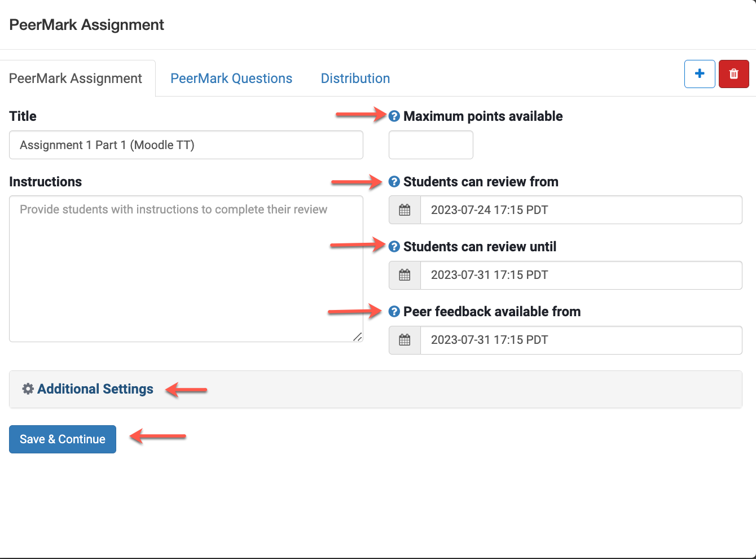The image size is (756, 559).
Task: Open help for Maximum points available
Action: pyautogui.click(x=394, y=116)
